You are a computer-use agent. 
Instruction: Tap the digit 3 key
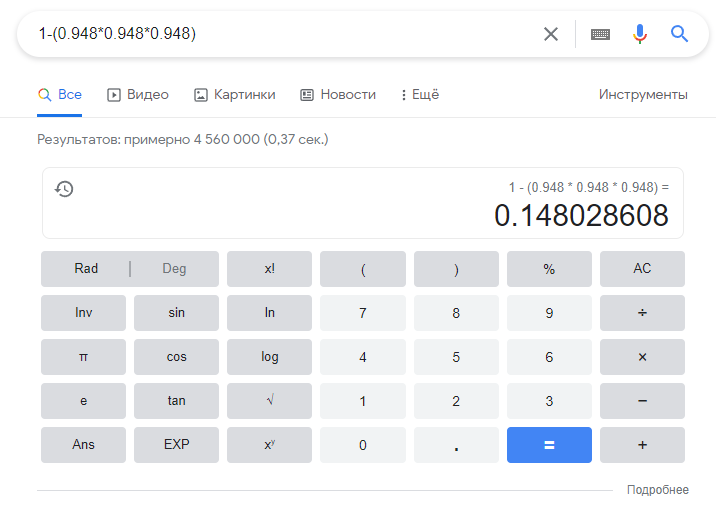click(549, 401)
